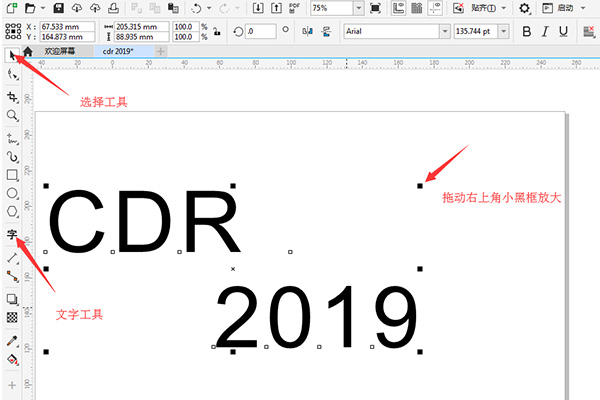Click the rotation angle field
This screenshot has height=400, width=600.
260,31
